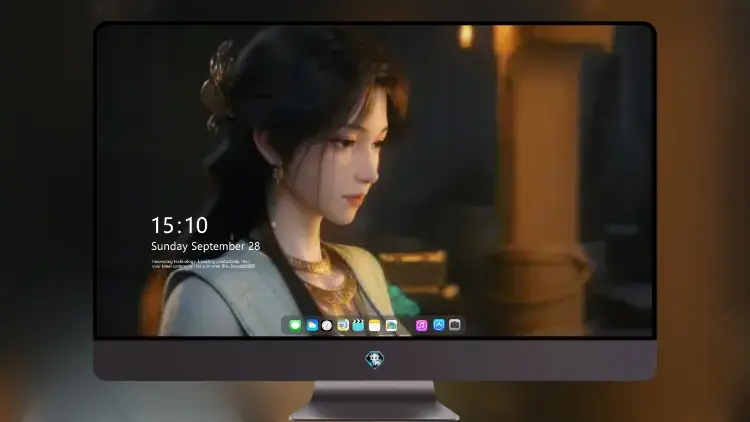Open the pink Music app in the dock

[x=421, y=325]
